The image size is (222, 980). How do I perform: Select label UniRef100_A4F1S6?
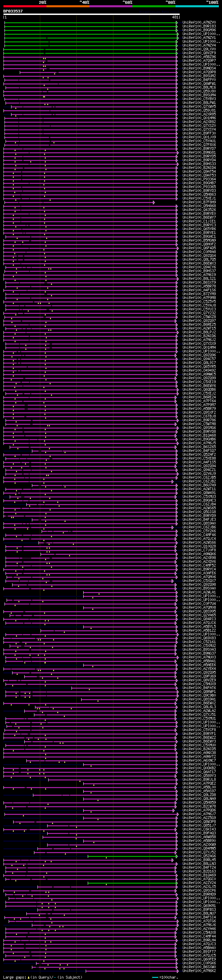pos(199,290)
